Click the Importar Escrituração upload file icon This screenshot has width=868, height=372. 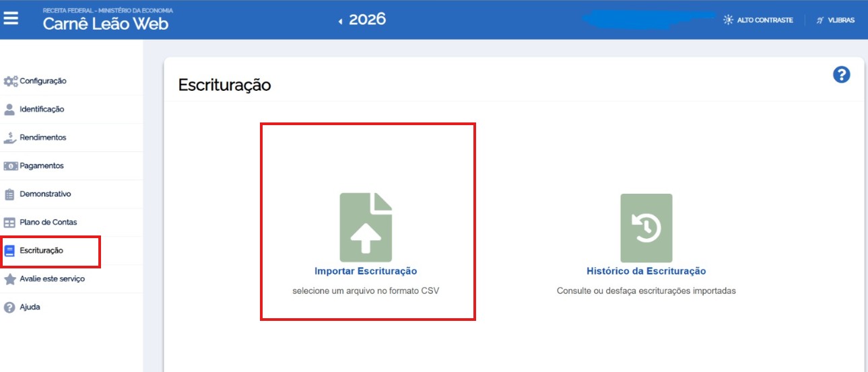pos(366,227)
